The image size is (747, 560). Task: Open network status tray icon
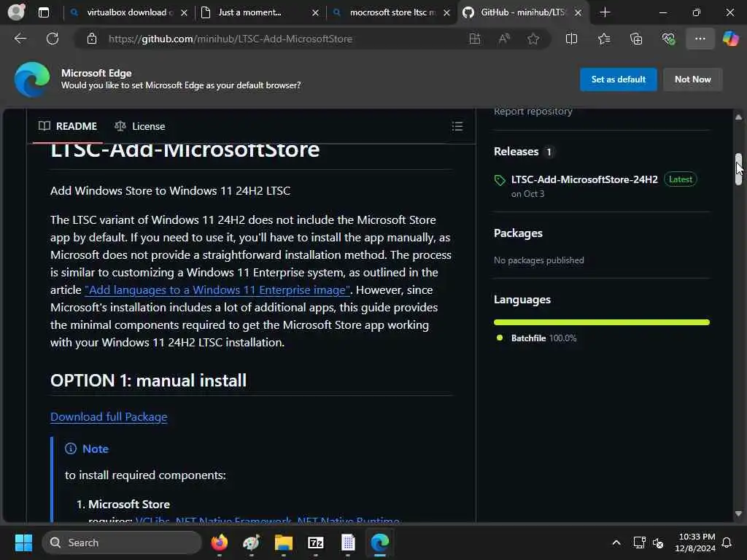pyautogui.click(x=639, y=542)
